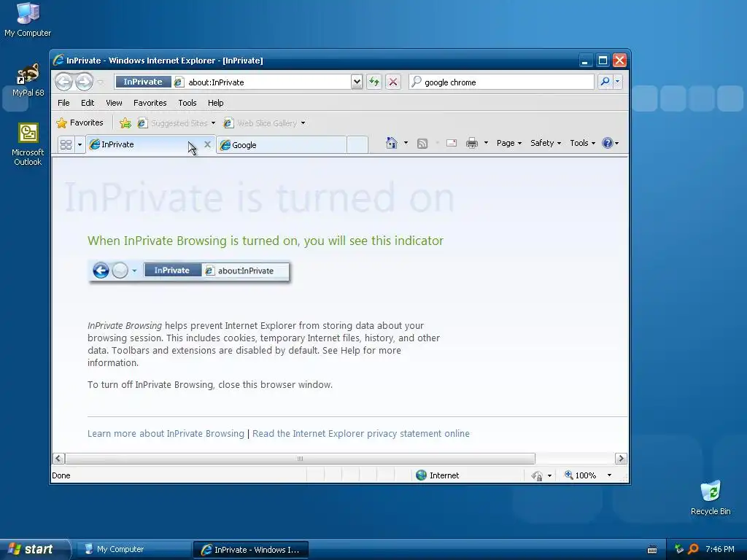Screen dimensions: 747x560
Task: Click the Read Mail icon
Action: [451, 144]
